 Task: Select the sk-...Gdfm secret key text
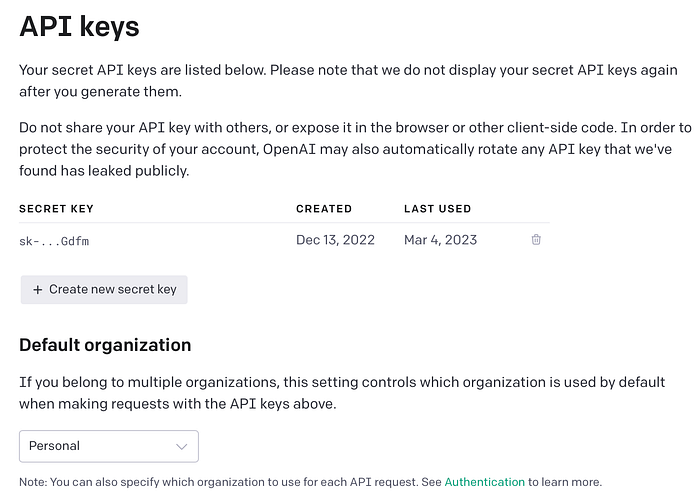[54, 242]
